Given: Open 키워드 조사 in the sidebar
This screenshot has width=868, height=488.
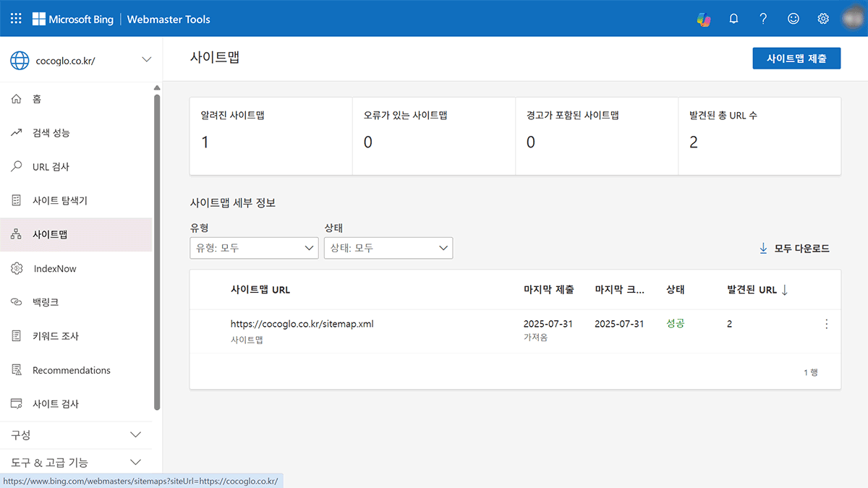Looking at the screenshot, I should point(76,336).
